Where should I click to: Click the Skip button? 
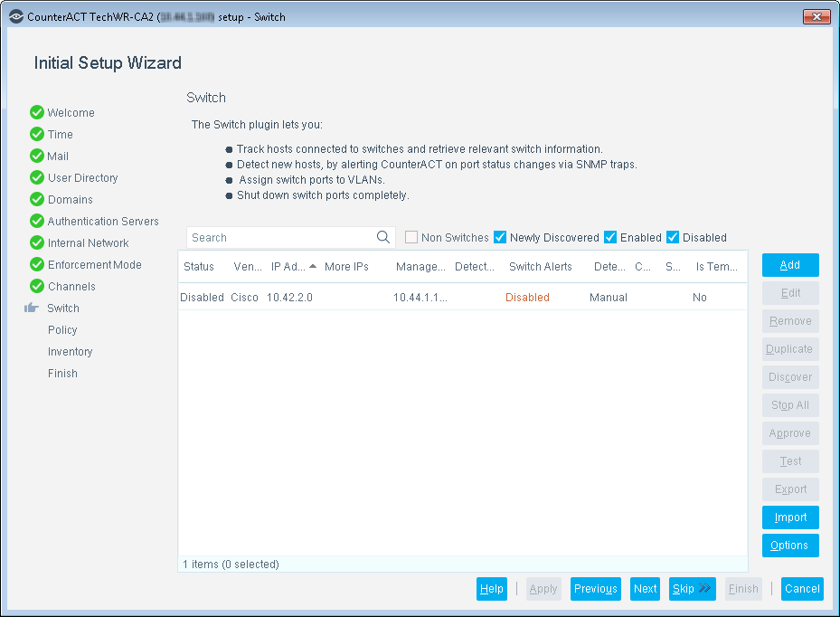pyautogui.click(x=692, y=589)
